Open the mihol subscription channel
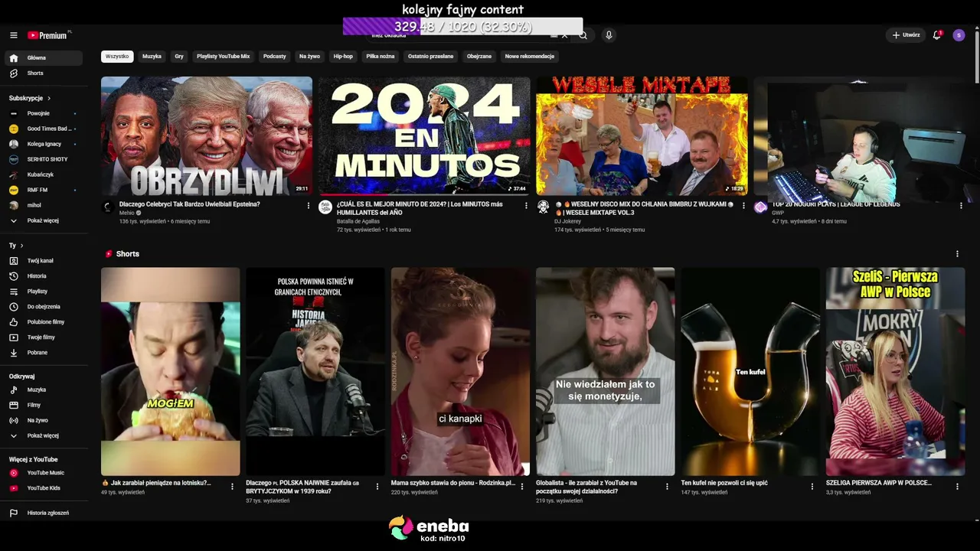 [43, 205]
